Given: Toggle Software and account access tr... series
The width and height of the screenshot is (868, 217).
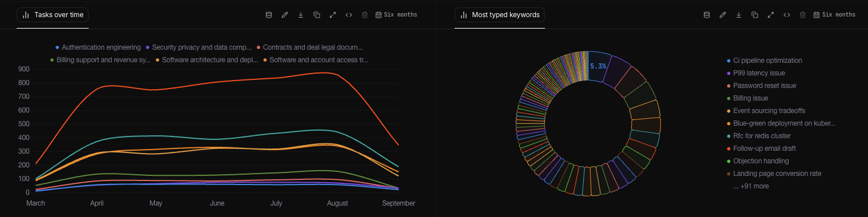Looking at the screenshot, I should point(316,59).
